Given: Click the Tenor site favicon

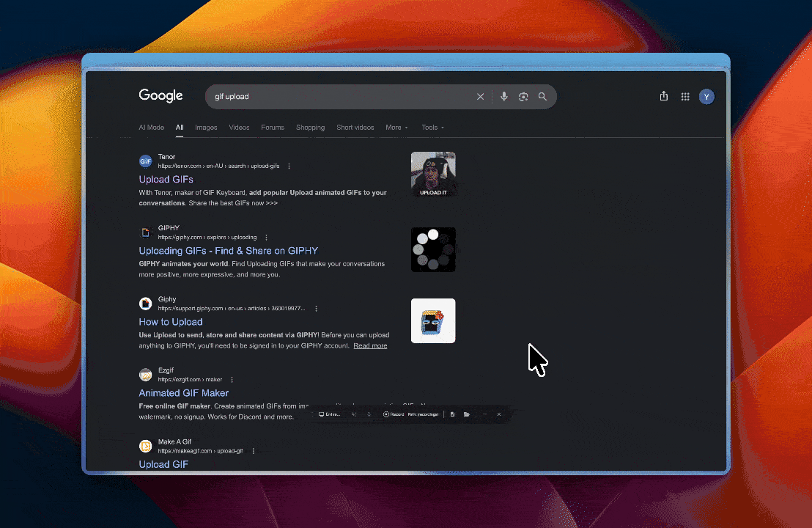Looking at the screenshot, I should [x=146, y=161].
